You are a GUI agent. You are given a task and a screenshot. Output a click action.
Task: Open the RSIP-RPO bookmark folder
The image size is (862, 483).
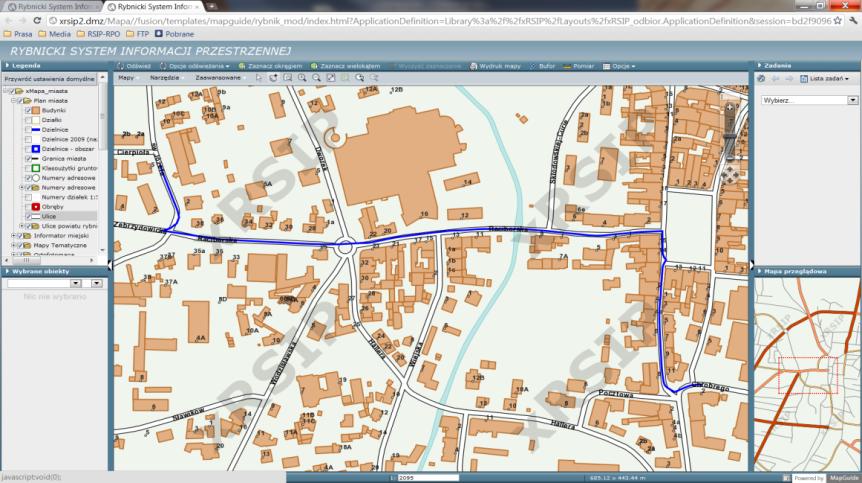98,34
